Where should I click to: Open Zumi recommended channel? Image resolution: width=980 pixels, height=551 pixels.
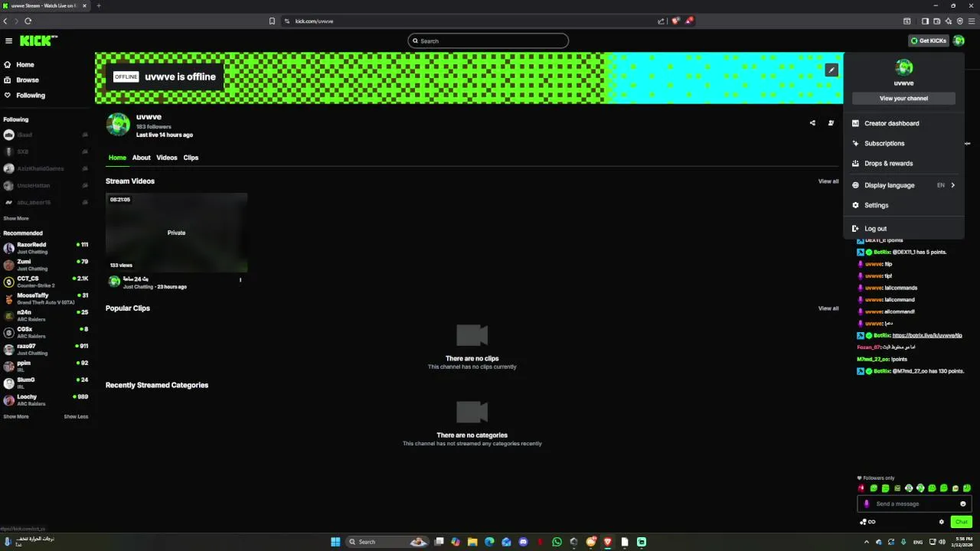pos(46,265)
